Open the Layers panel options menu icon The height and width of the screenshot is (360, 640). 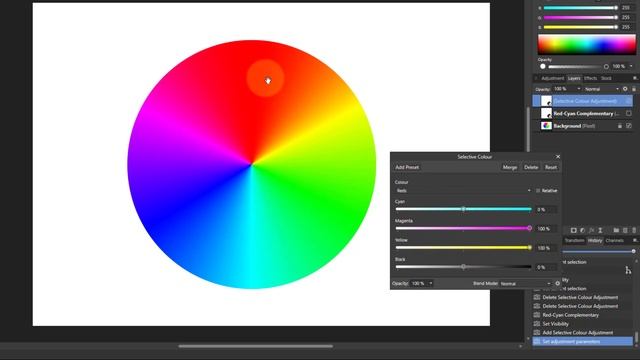(635, 78)
